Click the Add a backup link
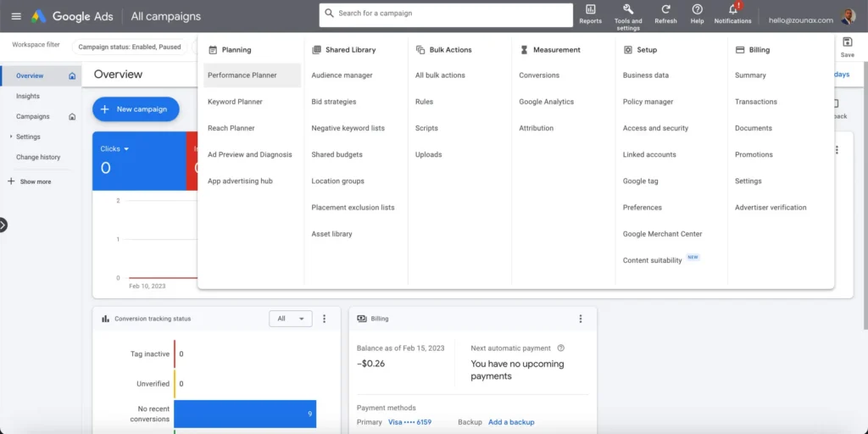 click(511, 422)
